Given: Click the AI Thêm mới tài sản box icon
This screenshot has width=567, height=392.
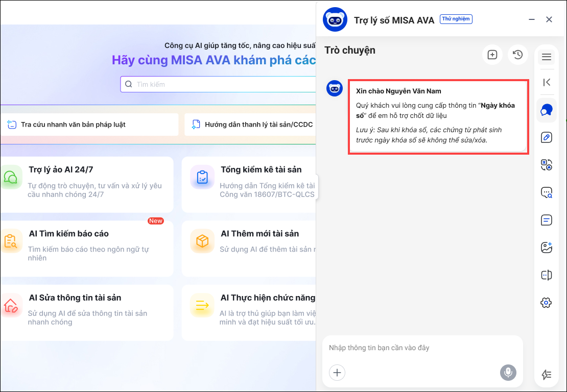Looking at the screenshot, I should coord(202,241).
